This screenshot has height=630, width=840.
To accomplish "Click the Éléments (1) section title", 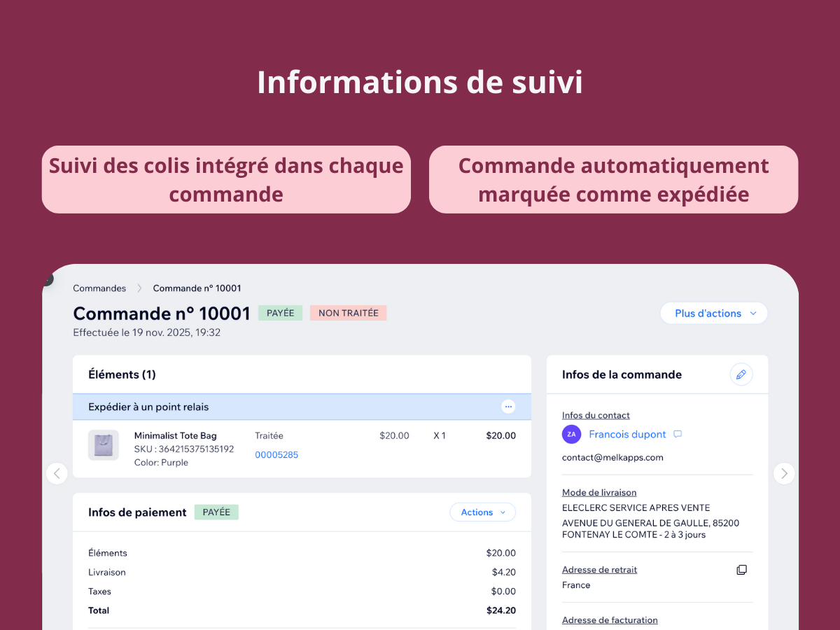I will click(122, 374).
